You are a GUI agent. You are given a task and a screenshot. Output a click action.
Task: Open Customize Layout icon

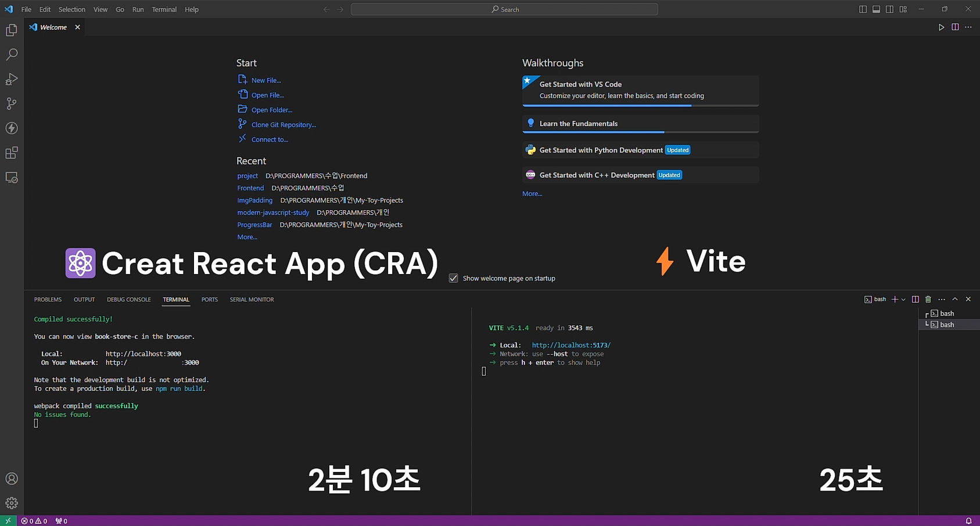[903, 9]
